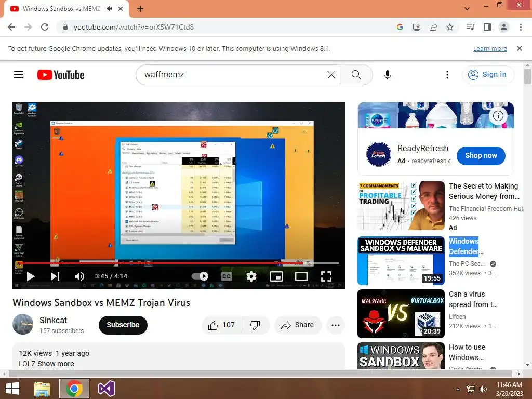Reload the YouTube page

(45, 27)
